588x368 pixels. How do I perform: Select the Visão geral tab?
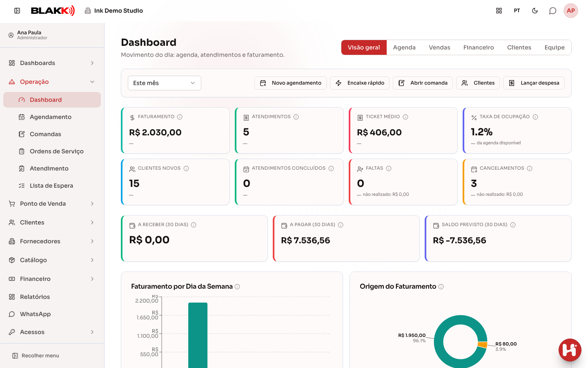[364, 47]
